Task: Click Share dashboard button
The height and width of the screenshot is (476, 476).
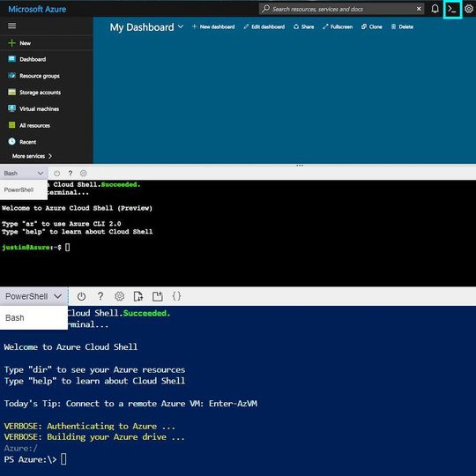Action: click(x=303, y=26)
